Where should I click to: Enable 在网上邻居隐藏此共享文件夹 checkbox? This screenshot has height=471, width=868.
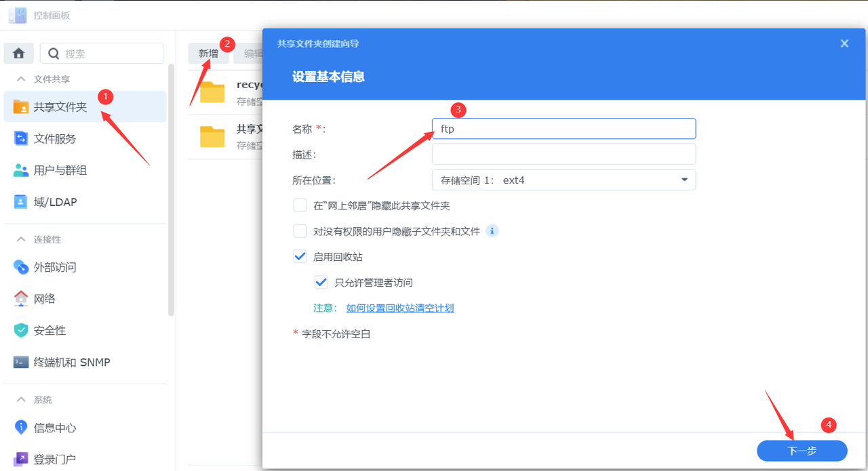(x=300, y=205)
